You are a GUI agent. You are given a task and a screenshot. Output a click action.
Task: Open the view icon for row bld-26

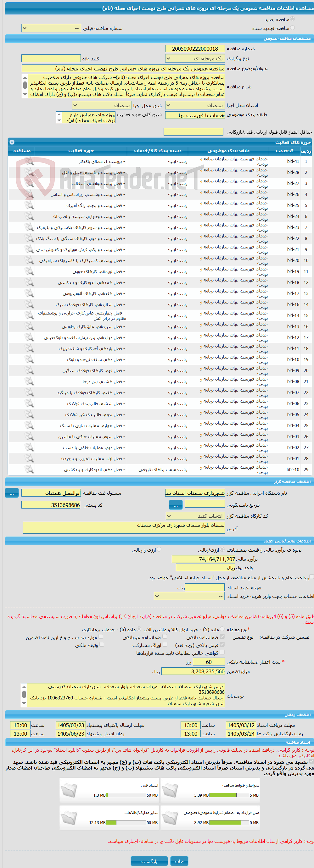coord(29,194)
